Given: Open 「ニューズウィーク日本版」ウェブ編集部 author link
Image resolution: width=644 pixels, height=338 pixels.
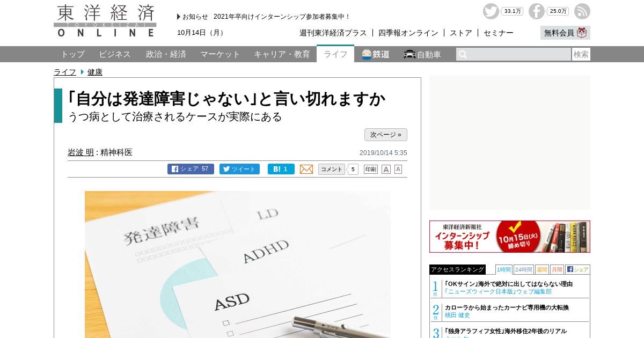Looking at the screenshot, I should coord(498,292).
